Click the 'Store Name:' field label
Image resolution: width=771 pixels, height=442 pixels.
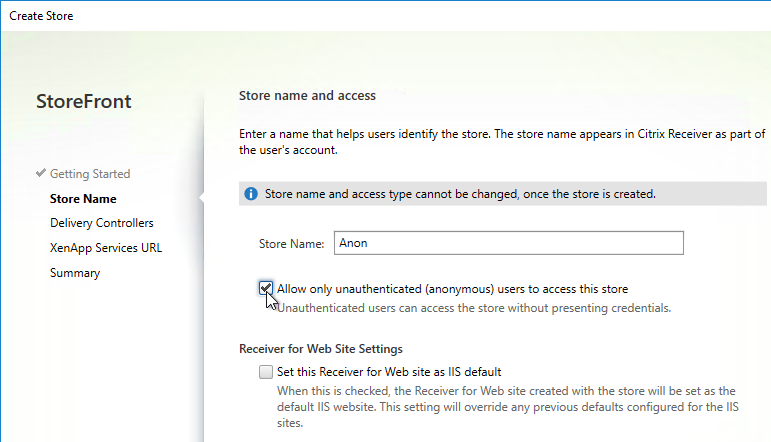click(x=292, y=244)
